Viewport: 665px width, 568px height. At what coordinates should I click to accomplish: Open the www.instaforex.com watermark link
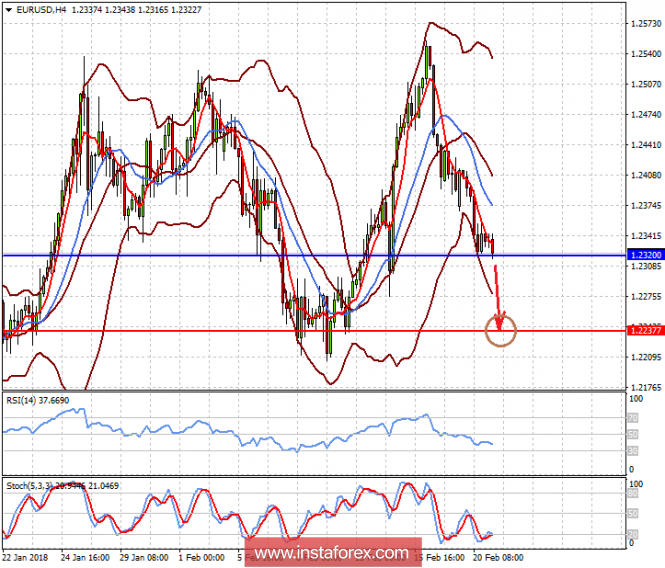[x=333, y=553]
